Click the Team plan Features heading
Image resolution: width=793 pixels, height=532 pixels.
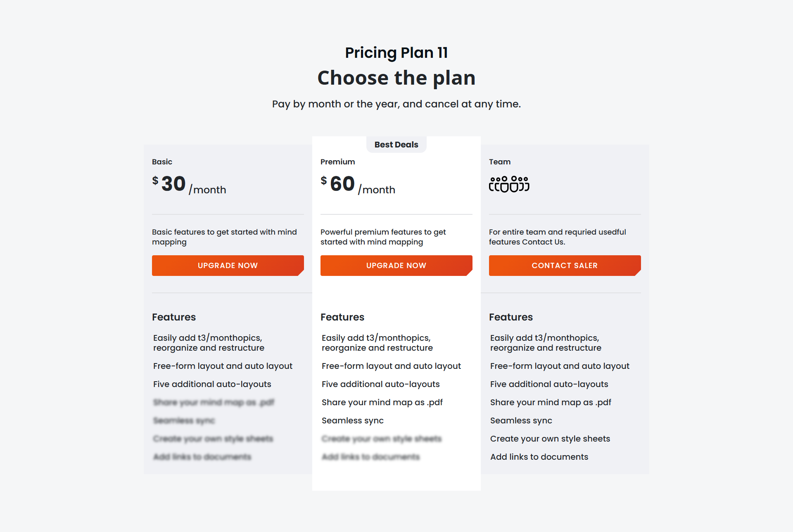(x=511, y=317)
